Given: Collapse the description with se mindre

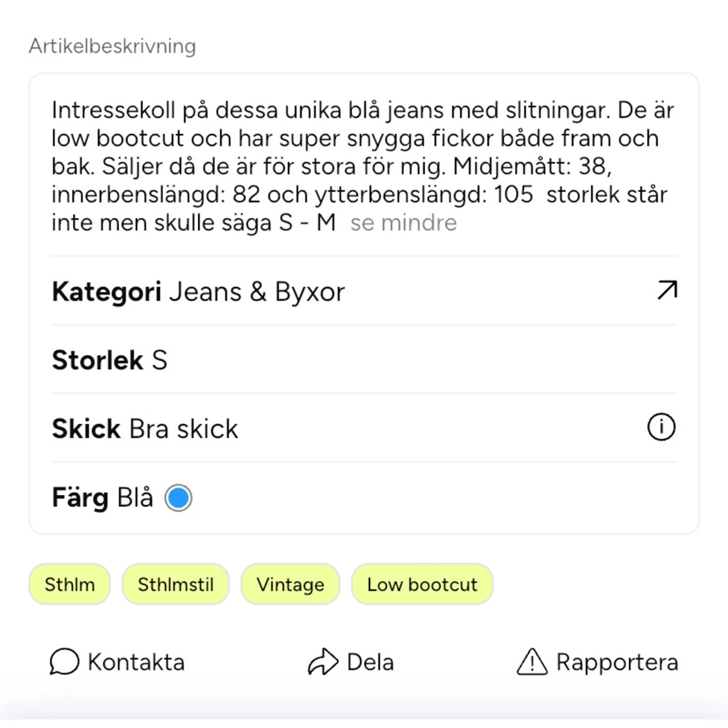Looking at the screenshot, I should 403,223.
